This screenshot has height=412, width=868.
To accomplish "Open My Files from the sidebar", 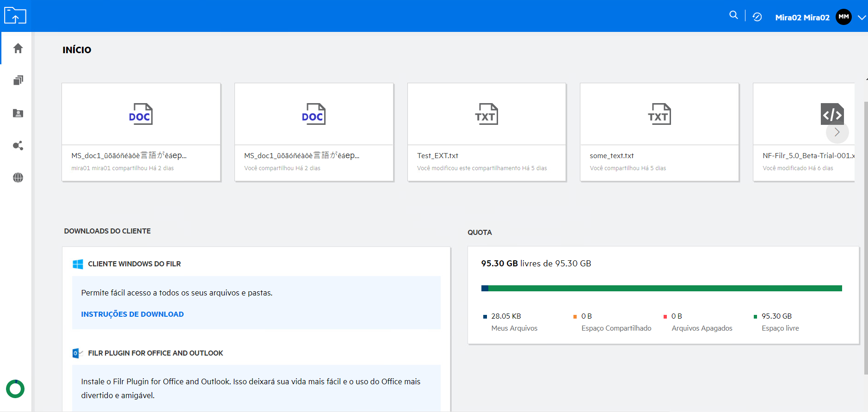I will point(18,80).
